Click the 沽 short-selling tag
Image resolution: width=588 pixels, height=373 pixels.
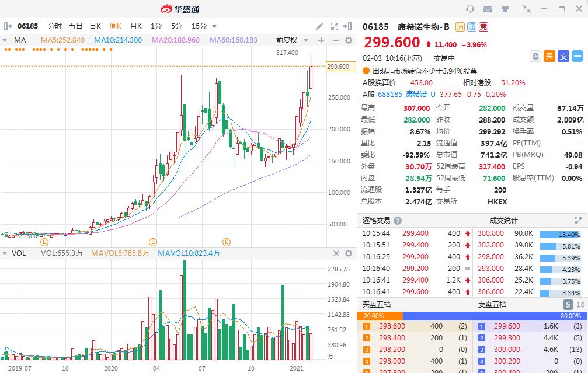[x=460, y=27]
